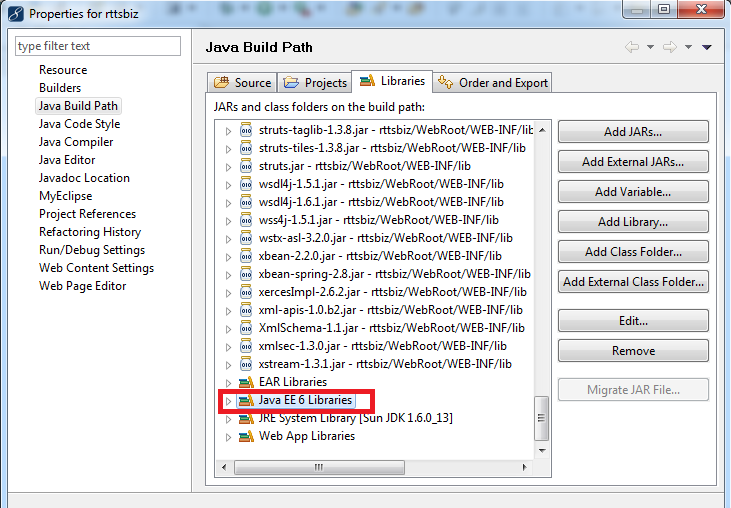The height and width of the screenshot is (508, 731).
Task: Select Resource in the properties list
Action: (x=63, y=70)
